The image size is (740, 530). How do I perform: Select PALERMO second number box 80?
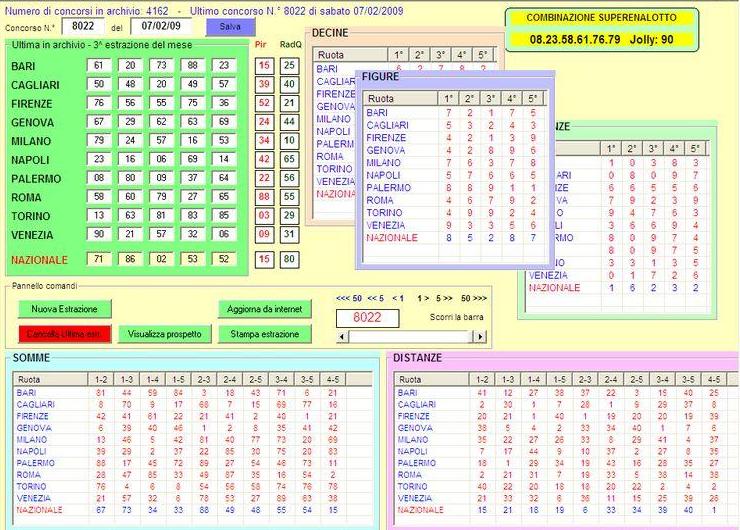130,178
